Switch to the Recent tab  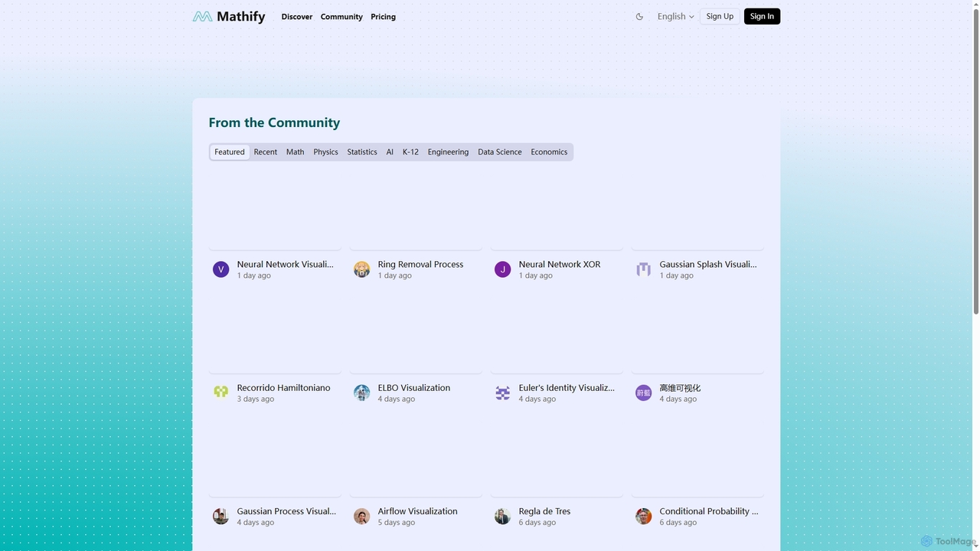266,152
